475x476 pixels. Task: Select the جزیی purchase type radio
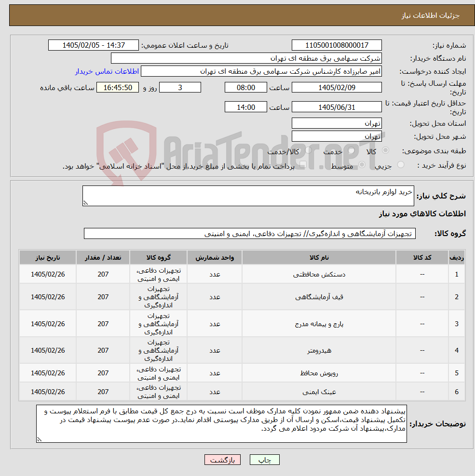tap(401, 165)
